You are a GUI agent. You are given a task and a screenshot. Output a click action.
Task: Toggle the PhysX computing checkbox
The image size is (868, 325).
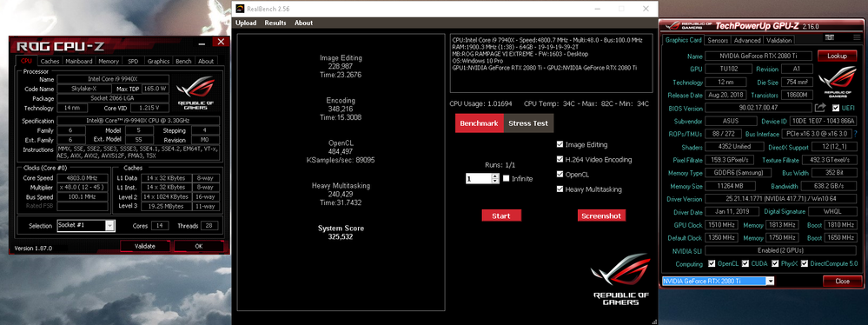pyautogui.click(x=774, y=263)
